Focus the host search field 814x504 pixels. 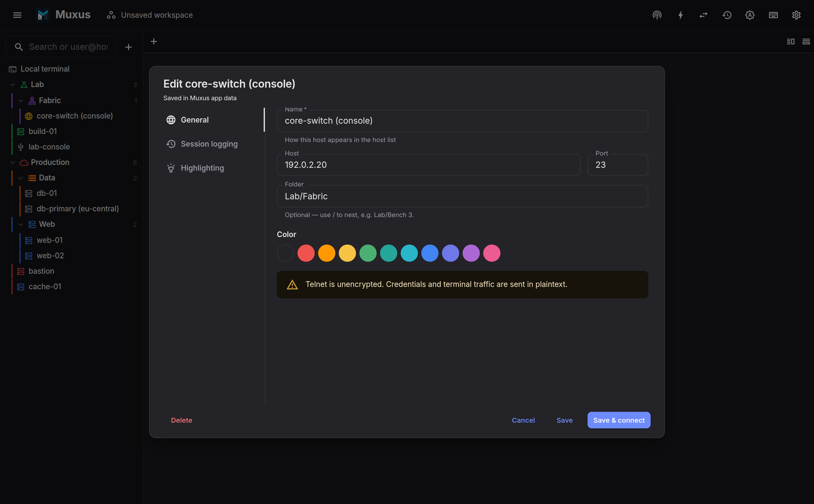tap(61, 47)
